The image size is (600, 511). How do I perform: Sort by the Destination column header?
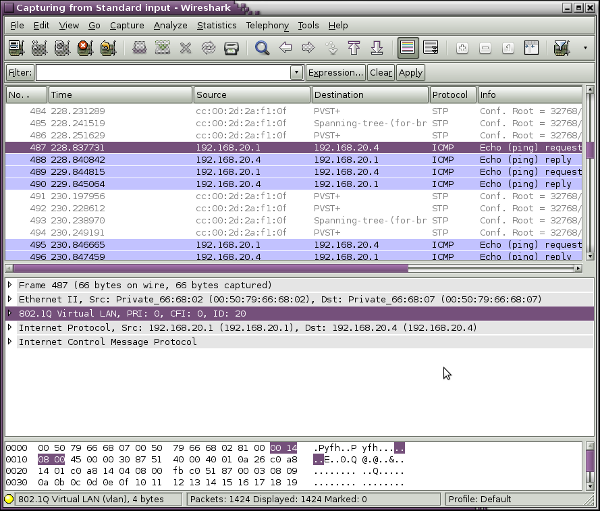[370, 95]
